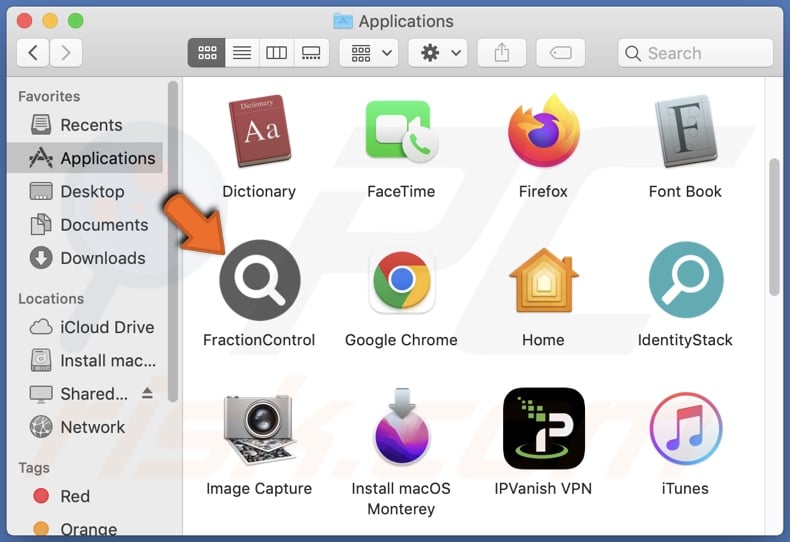Click the Google Chrome name label
This screenshot has height=542, width=790.
401,340
